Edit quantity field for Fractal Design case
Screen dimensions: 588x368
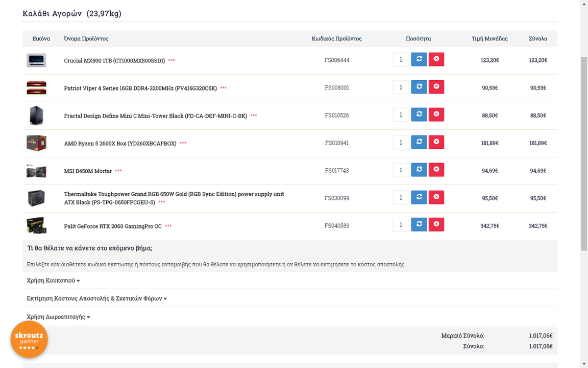[401, 114]
